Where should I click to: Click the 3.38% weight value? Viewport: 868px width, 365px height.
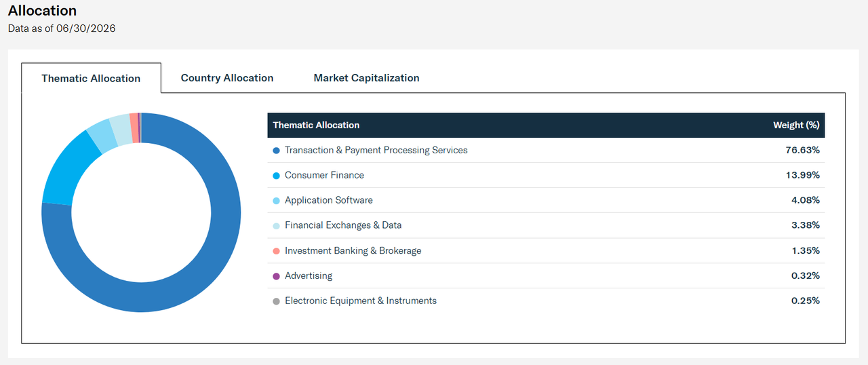[x=806, y=225]
